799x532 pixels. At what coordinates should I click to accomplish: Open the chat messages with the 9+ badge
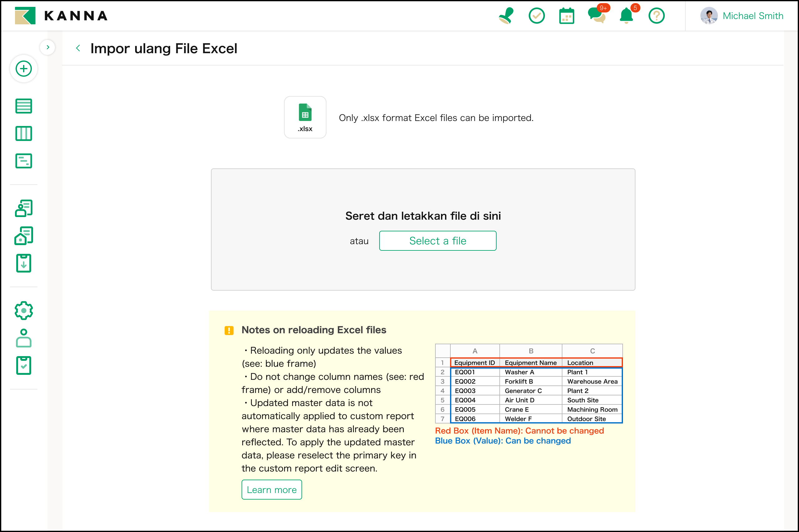click(x=596, y=16)
